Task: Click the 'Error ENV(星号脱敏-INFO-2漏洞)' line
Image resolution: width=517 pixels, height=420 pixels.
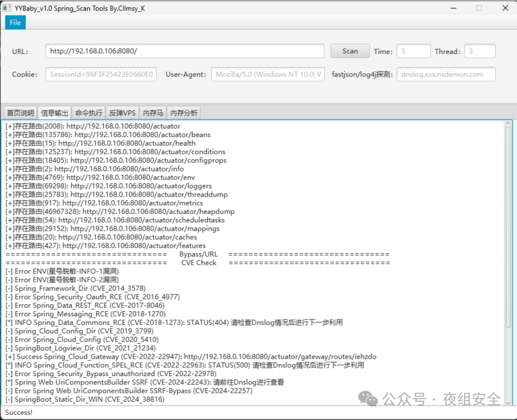Action: (x=62, y=279)
